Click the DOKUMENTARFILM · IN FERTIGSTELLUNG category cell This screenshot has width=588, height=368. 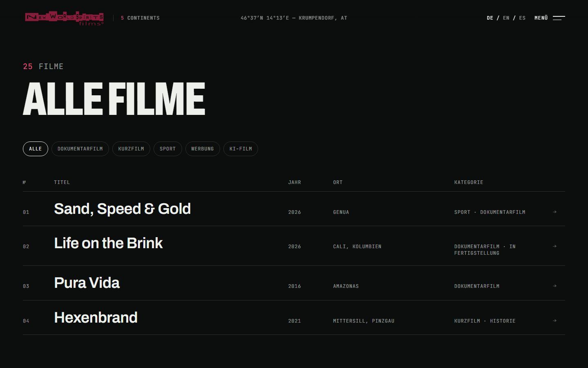pyautogui.click(x=485, y=250)
